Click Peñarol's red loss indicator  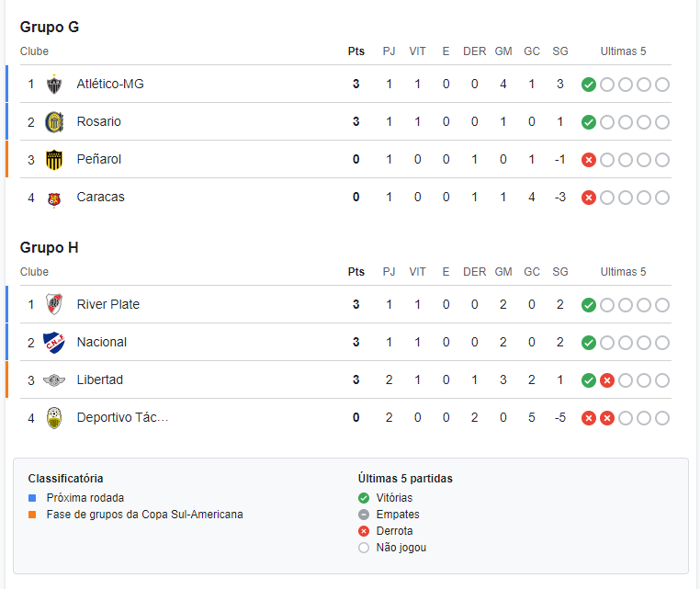[589, 160]
